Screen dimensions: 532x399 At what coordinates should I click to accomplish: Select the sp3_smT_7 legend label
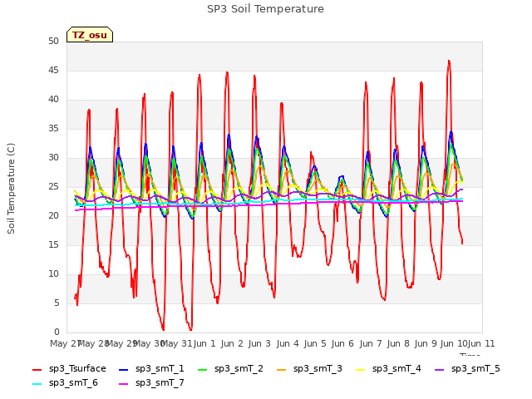pos(160,383)
